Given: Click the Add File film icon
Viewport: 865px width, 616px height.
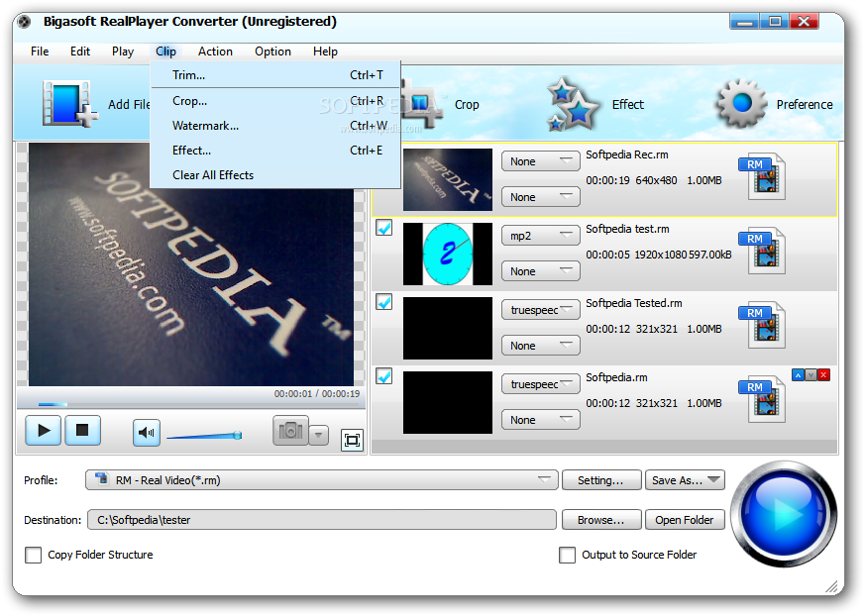Looking at the screenshot, I should click(69, 104).
